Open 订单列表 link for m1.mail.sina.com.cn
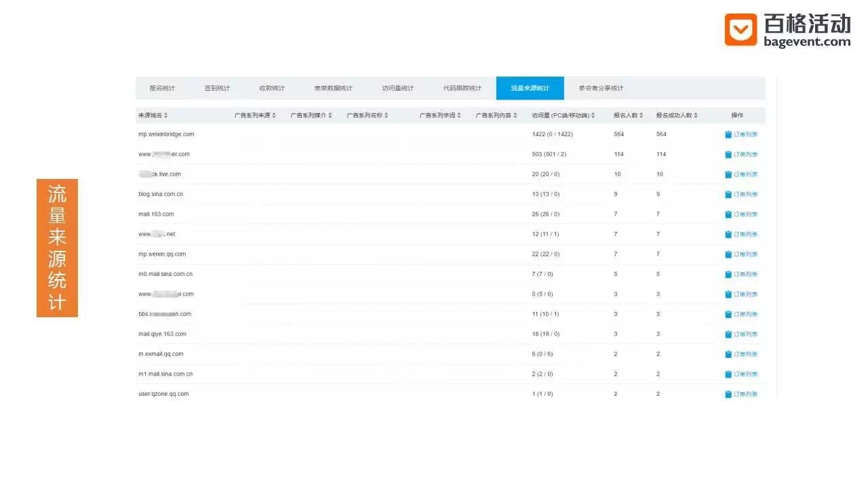868x488 pixels. pos(741,374)
